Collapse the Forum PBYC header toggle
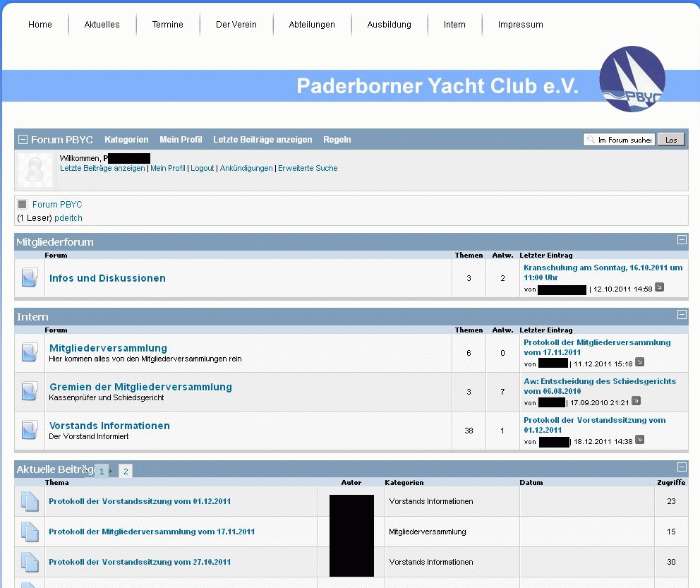700x588 pixels. click(23, 140)
